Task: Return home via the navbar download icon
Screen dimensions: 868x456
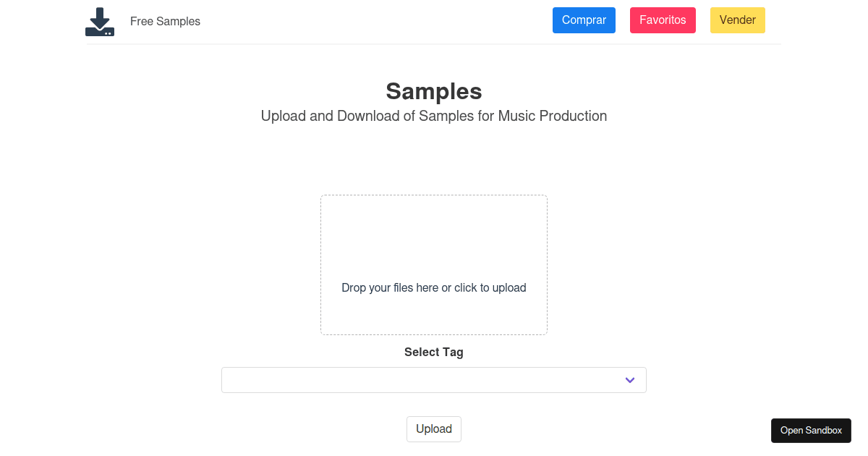Action: point(100,22)
